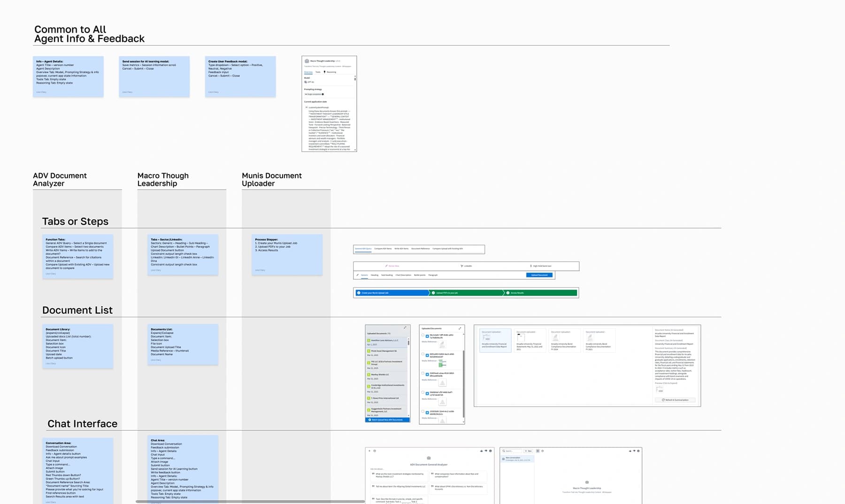
Task: Select Paragraph tab
Action: pos(433,275)
